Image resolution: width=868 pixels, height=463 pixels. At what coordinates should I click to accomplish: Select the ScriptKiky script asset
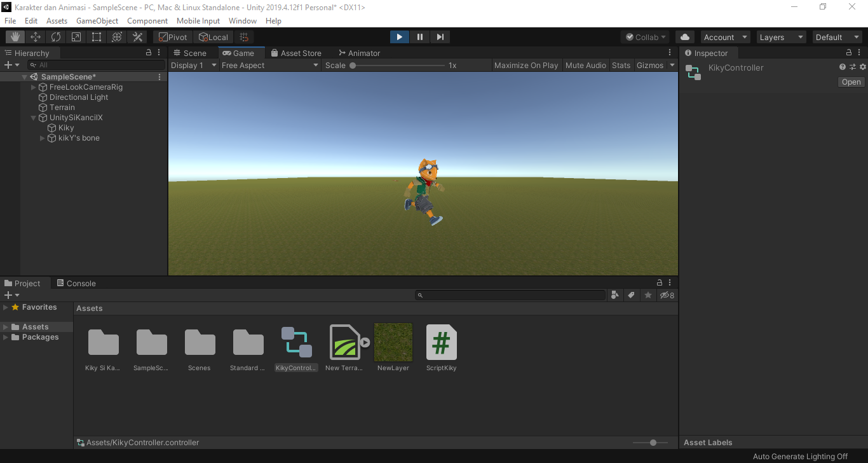(x=442, y=347)
